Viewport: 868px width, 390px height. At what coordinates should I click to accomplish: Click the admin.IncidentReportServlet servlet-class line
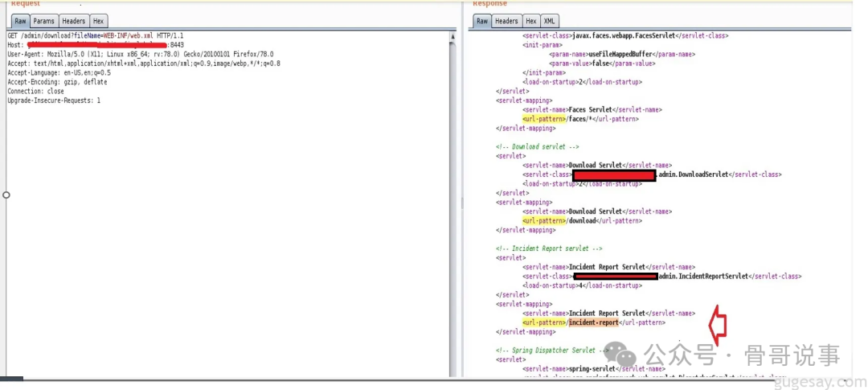click(661, 276)
